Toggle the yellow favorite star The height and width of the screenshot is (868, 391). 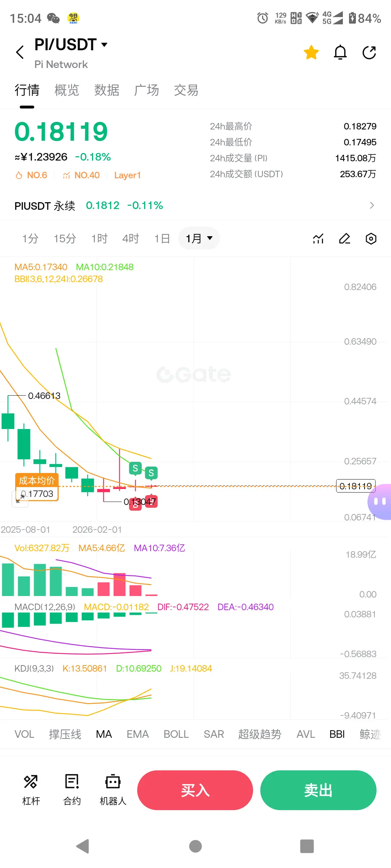[311, 52]
